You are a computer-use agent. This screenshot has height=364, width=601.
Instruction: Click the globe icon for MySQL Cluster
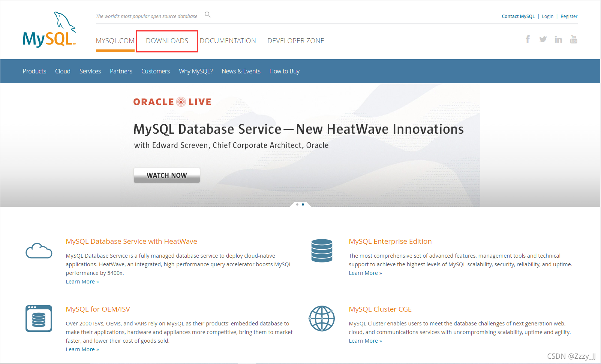[322, 318]
